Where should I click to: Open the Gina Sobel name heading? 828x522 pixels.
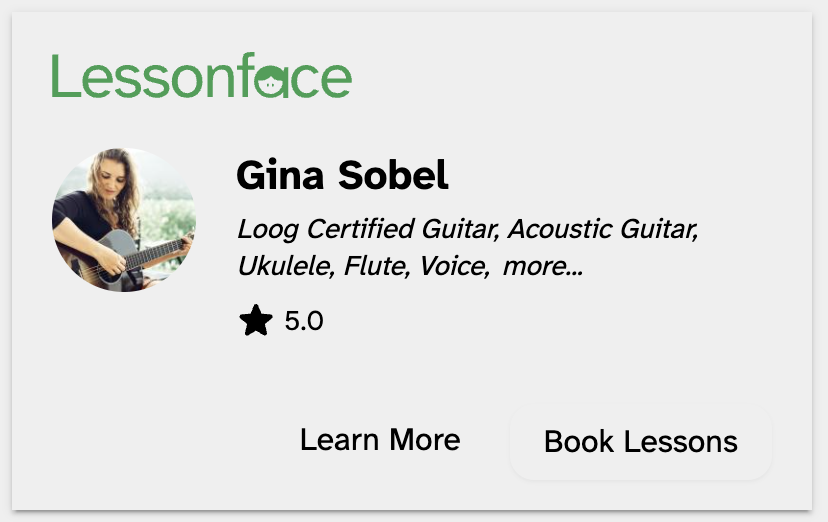[342, 176]
